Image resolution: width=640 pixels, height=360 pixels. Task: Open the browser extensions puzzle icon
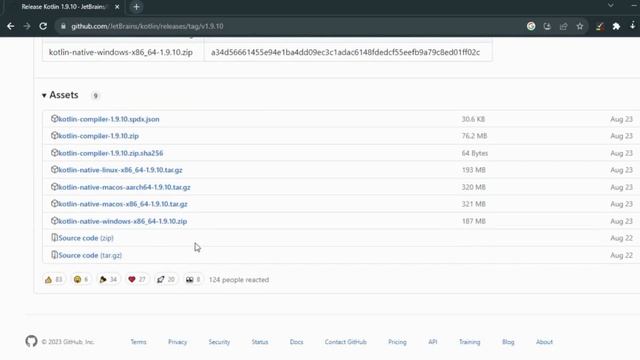click(x=616, y=26)
